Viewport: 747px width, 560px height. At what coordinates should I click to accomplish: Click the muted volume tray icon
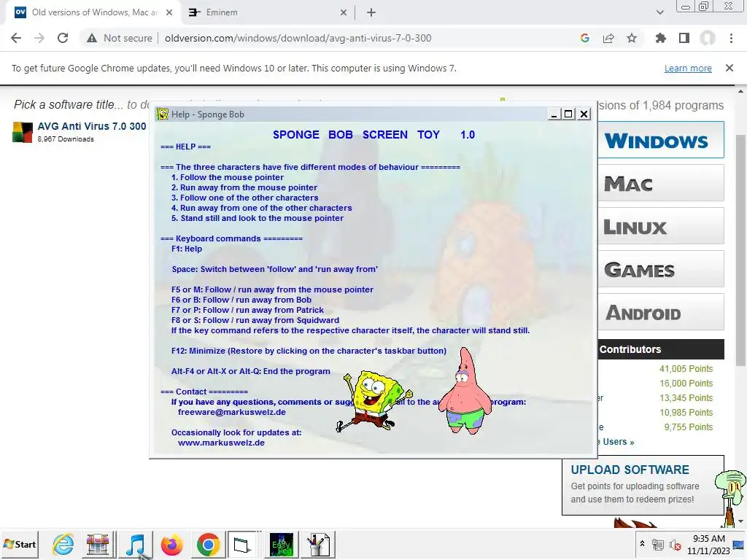tap(676, 545)
